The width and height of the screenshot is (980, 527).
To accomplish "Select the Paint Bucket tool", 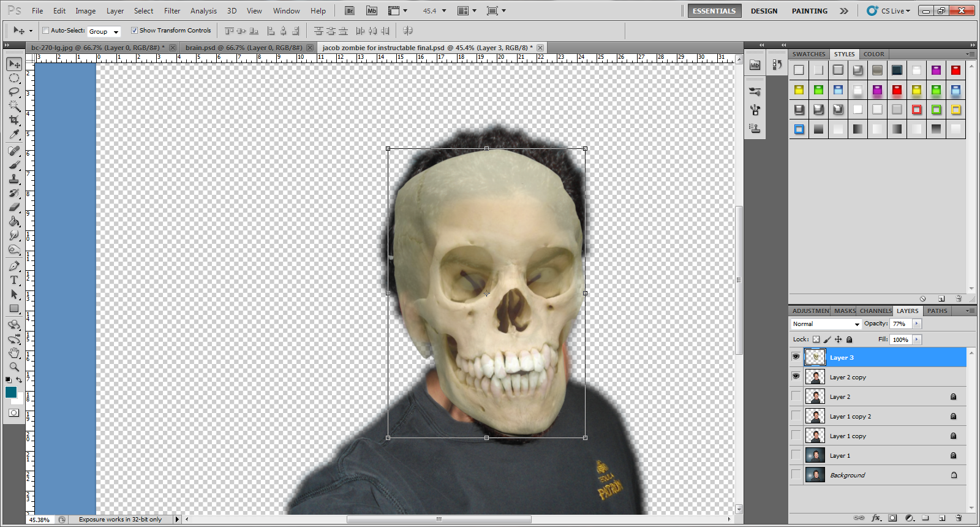I will click(15, 221).
